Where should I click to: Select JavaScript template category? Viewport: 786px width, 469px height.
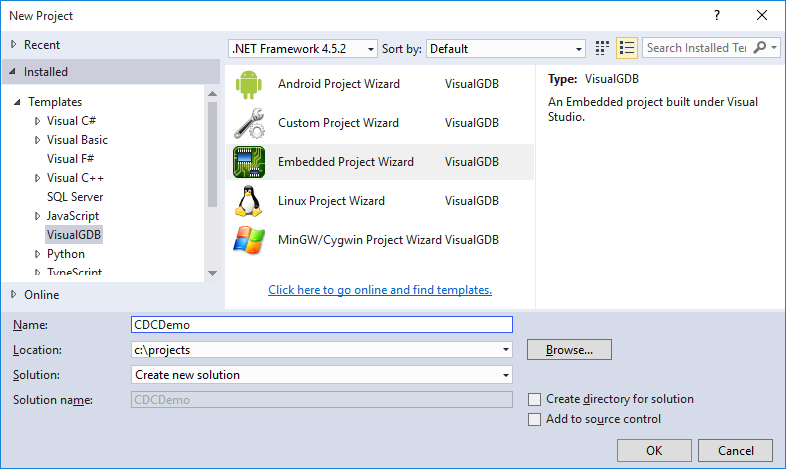pos(73,216)
